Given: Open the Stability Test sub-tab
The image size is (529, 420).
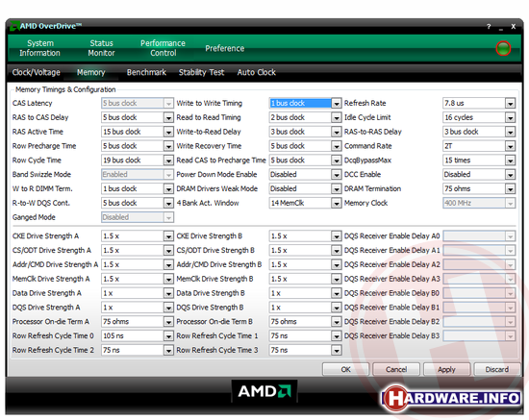Looking at the screenshot, I should (x=201, y=72).
